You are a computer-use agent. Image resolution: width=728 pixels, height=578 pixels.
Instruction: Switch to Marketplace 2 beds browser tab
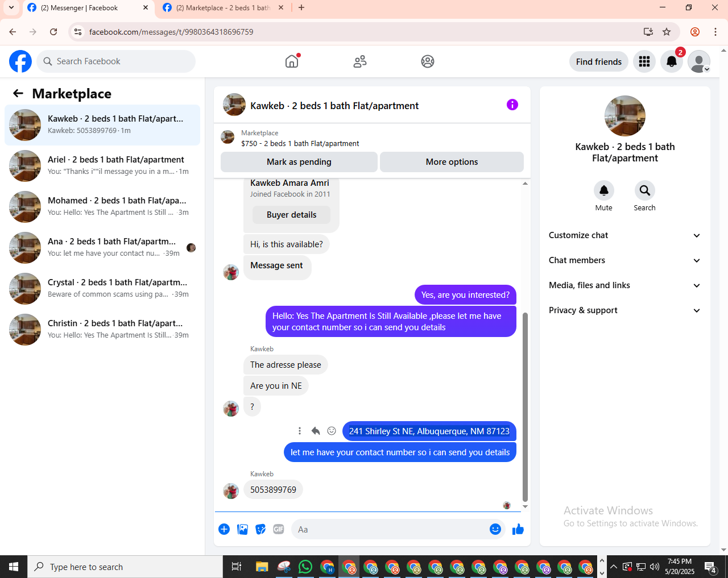coord(222,8)
